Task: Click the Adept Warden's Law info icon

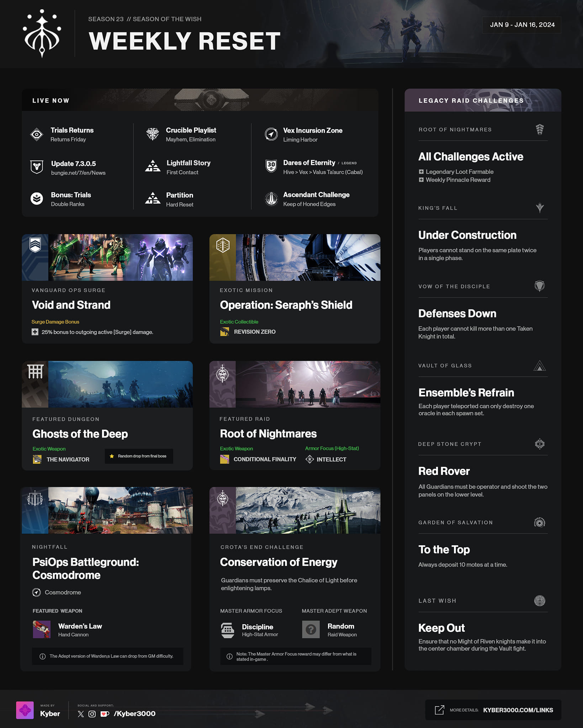Action: click(x=42, y=656)
